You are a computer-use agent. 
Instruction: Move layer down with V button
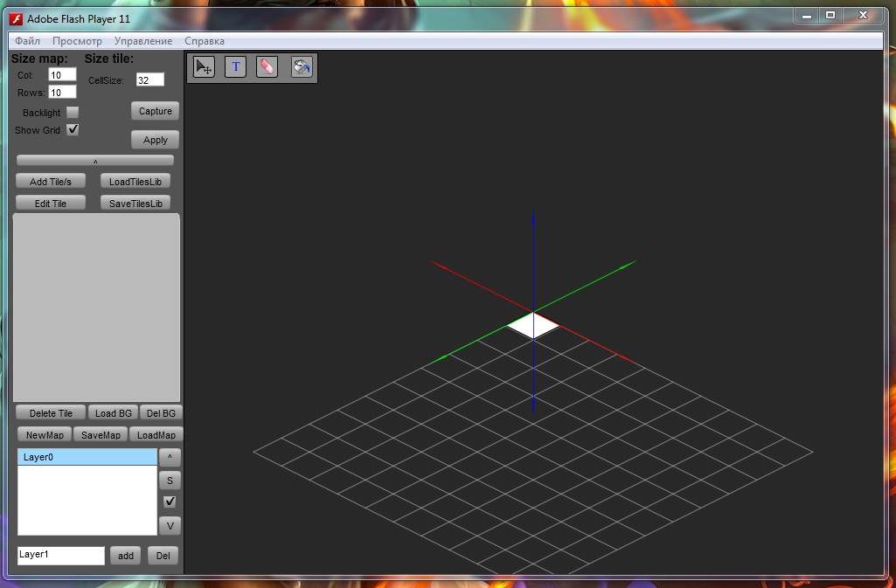pyautogui.click(x=170, y=526)
